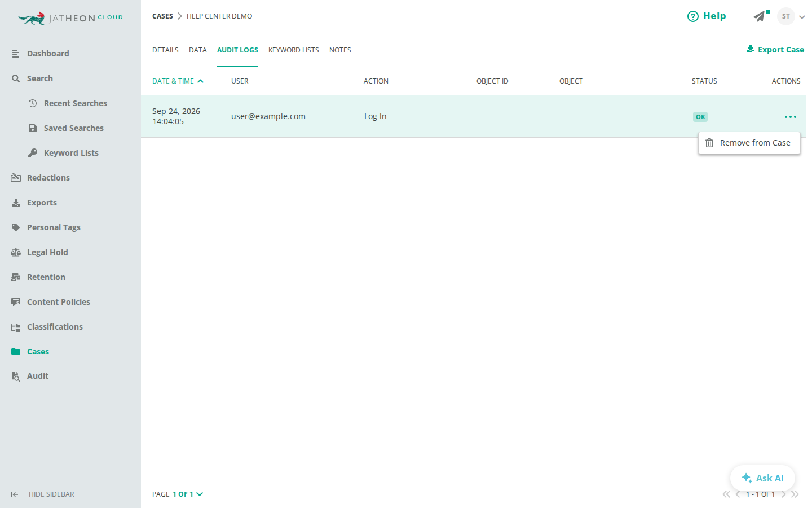Click Hide Sidebar button

pos(42,494)
